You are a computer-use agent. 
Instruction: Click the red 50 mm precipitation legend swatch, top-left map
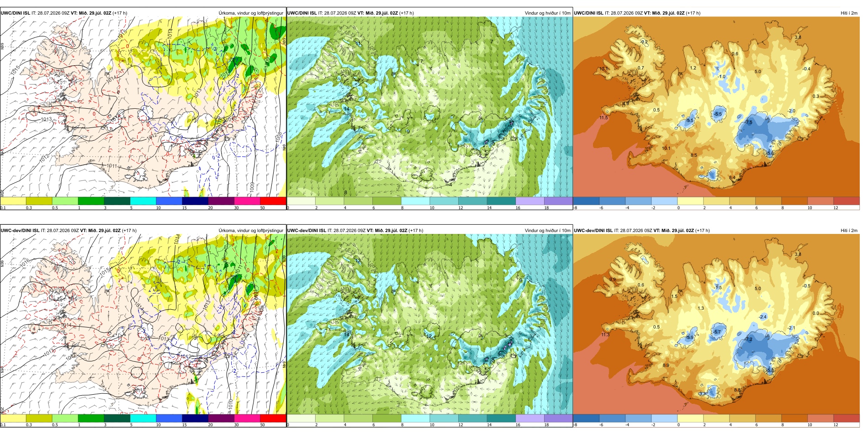click(x=273, y=201)
